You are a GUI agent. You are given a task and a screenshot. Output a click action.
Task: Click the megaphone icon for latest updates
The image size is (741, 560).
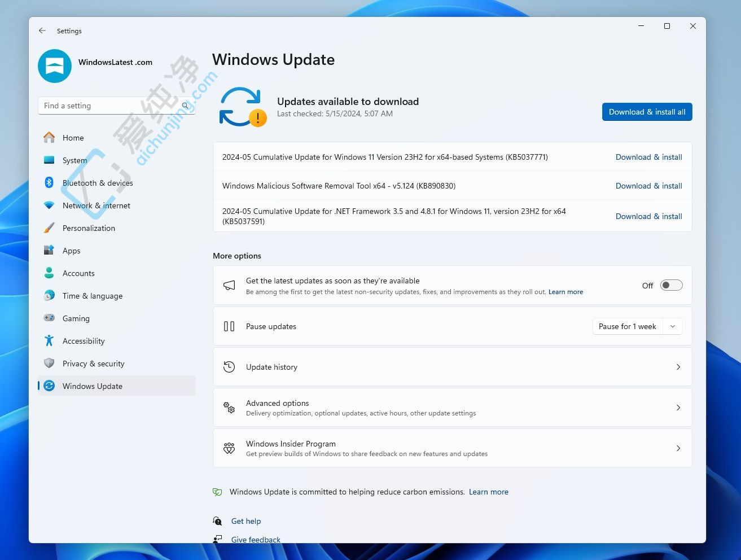(x=229, y=286)
